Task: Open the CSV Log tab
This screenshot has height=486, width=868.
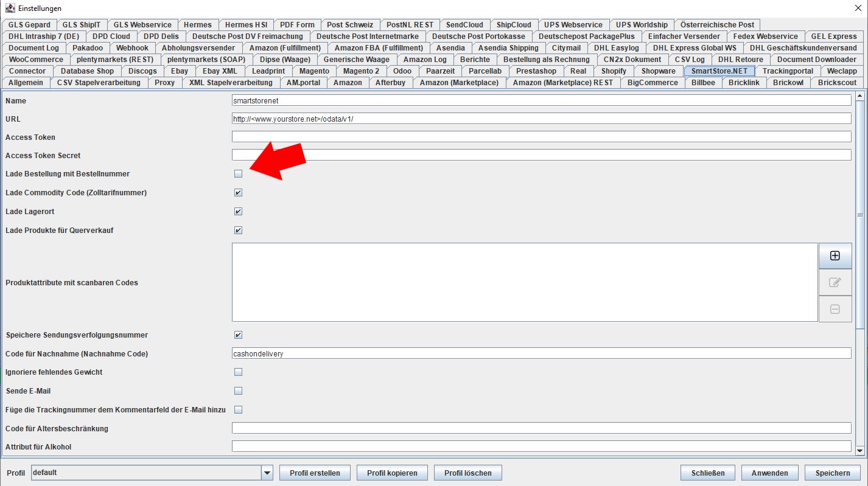Action: point(690,60)
